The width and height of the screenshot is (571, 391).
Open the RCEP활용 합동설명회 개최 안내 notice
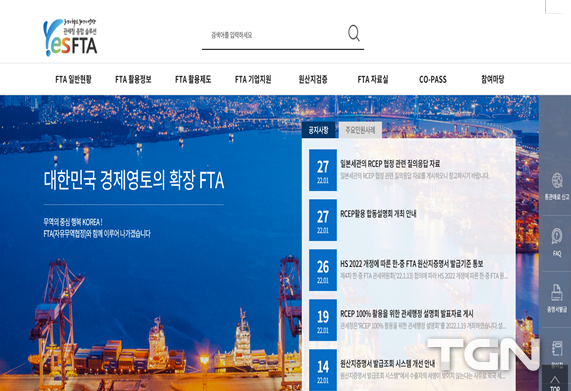(378, 214)
